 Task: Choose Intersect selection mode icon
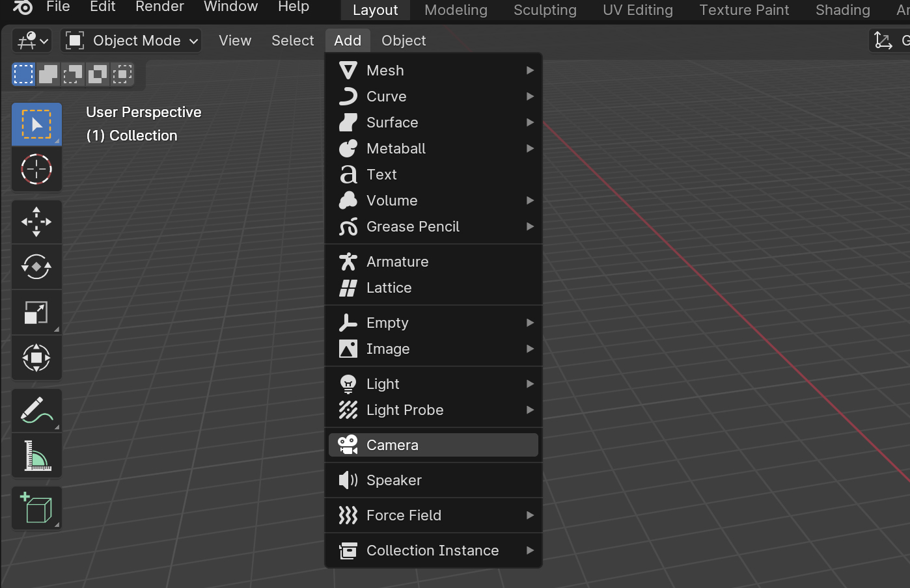(x=122, y=74)
